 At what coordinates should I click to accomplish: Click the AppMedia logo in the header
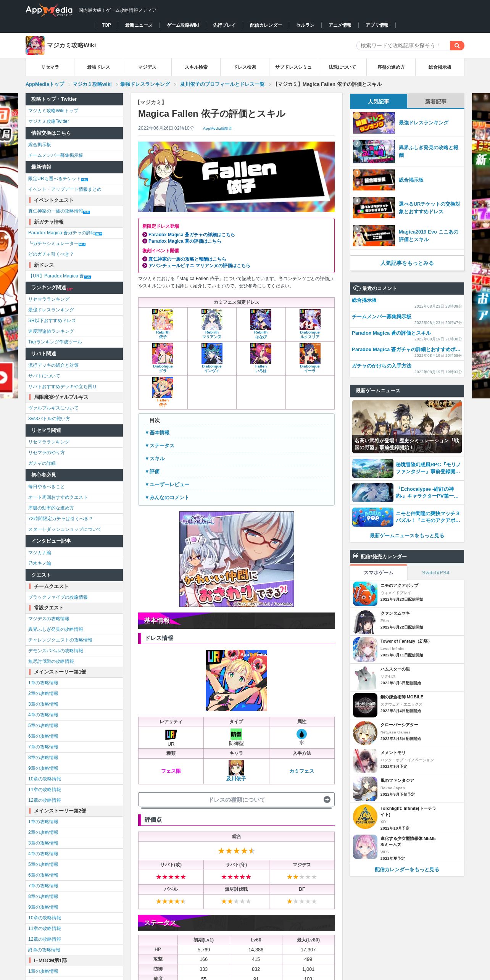pyautogui.click(x=49, y=10)
